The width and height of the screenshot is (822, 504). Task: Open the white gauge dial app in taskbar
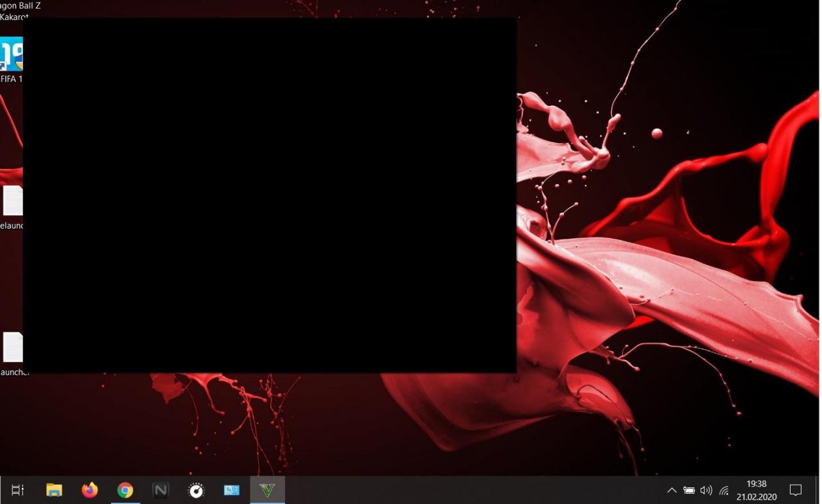pos(196,491)
